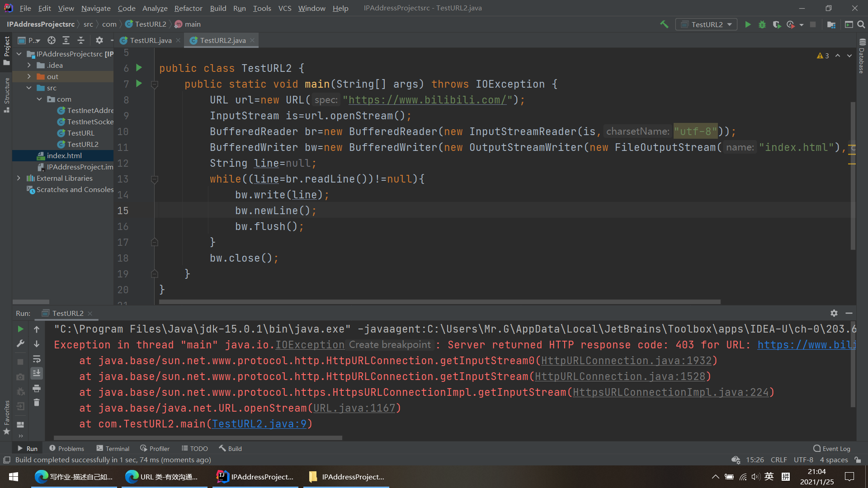Viewport: 868px width, 488px height.
Task: Click the read-only lock icon in status bar
Action: (x=858, y=460)
